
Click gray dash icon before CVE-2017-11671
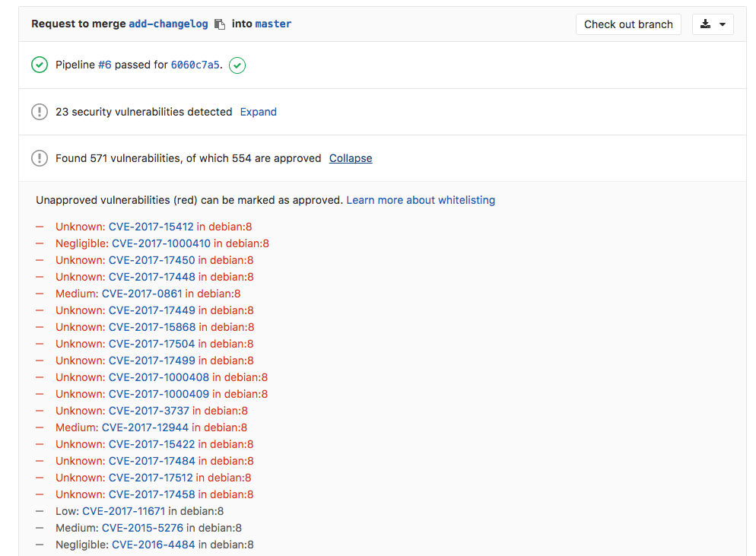coord(39,510)
